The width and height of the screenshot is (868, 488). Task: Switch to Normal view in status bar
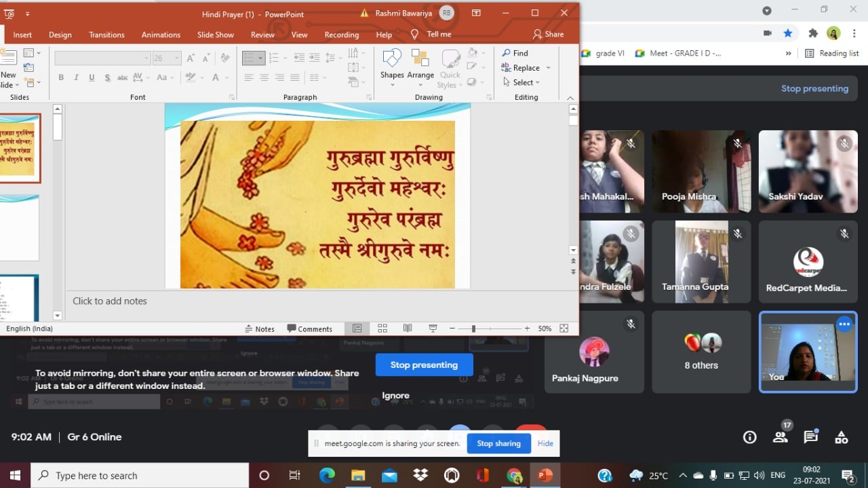[357, 329]
